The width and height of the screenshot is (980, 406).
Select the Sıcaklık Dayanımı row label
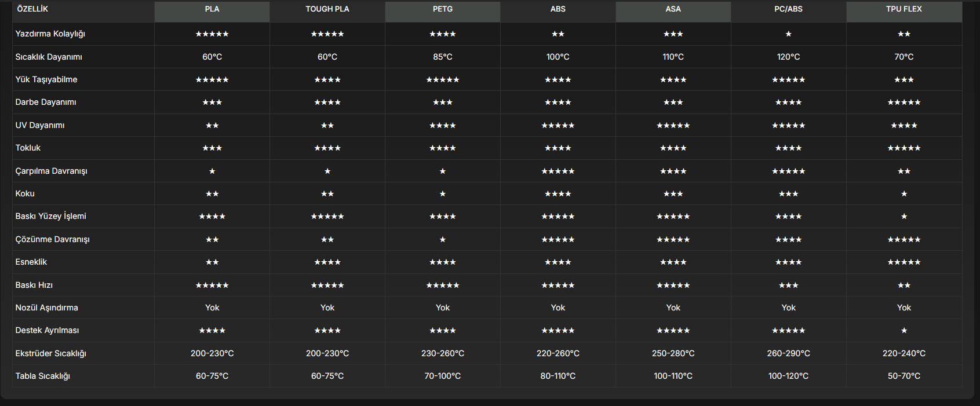point(49,57)
